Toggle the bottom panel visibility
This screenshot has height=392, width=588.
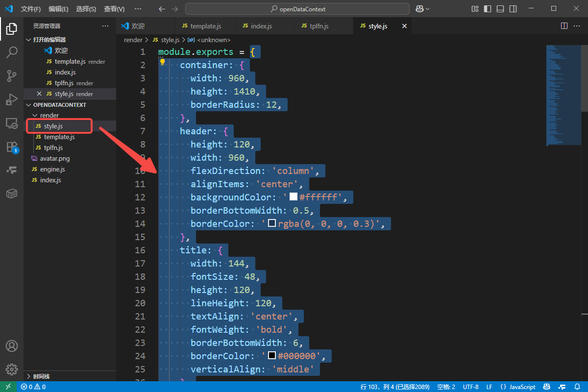pos(500,9)
